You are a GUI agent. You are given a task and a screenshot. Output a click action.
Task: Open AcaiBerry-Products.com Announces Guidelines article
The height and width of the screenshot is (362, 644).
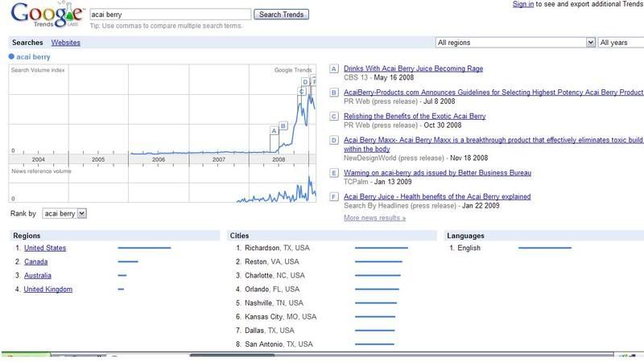coord(493,93)
